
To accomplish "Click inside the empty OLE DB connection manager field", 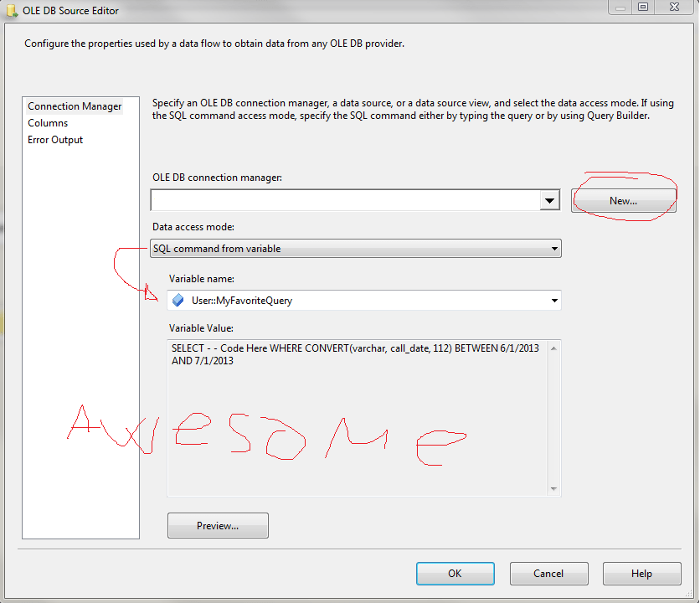I will pyautogui.click(x=335, y=199).
